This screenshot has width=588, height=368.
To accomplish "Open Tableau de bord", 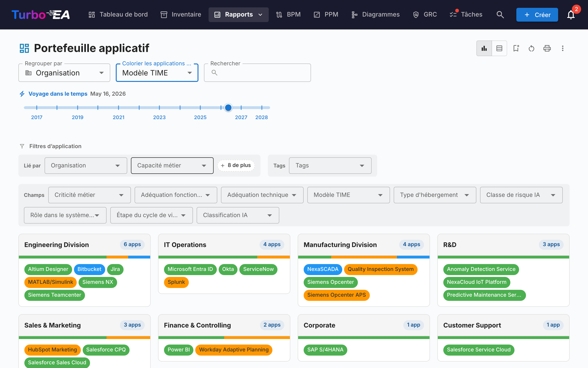I will pos(118,14).
